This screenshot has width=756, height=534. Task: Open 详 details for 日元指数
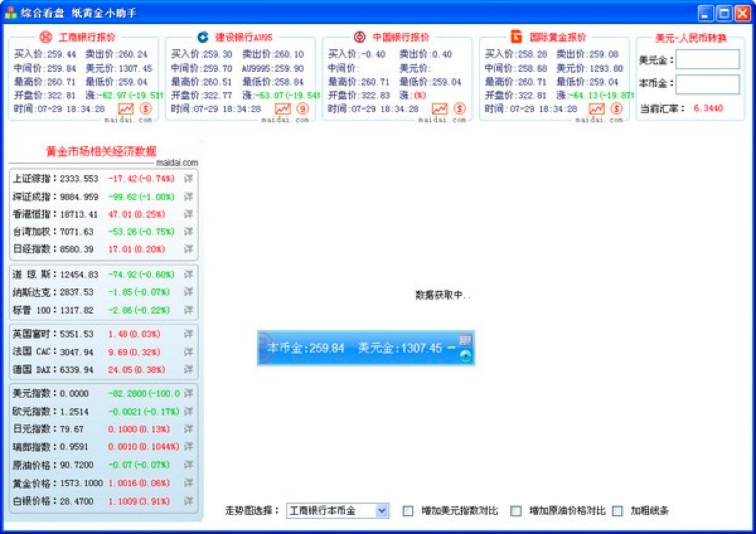(x=188, y=429)
